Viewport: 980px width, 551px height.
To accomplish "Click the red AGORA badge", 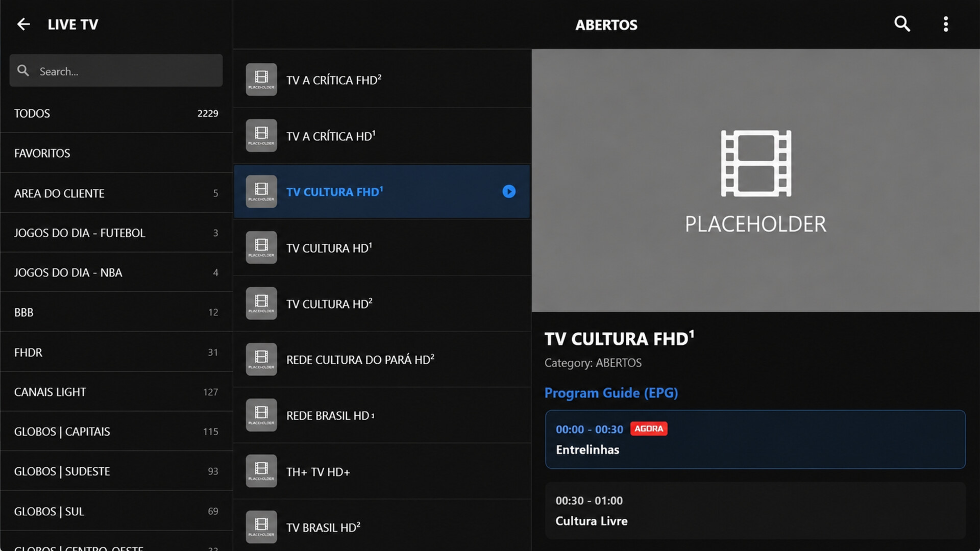I will pyautogui.click(x=649, y=429).
